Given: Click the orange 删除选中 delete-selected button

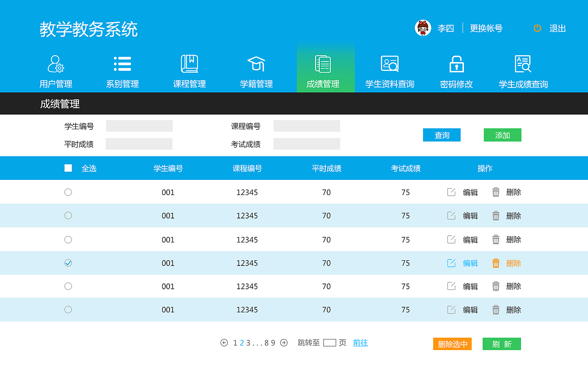Looking at the screenshot, I should [452, 344].
